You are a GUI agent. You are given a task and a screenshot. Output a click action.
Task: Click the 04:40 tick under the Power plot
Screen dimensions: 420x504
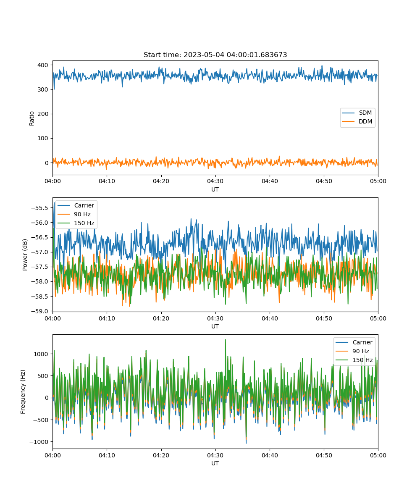[x=269, y=318]
